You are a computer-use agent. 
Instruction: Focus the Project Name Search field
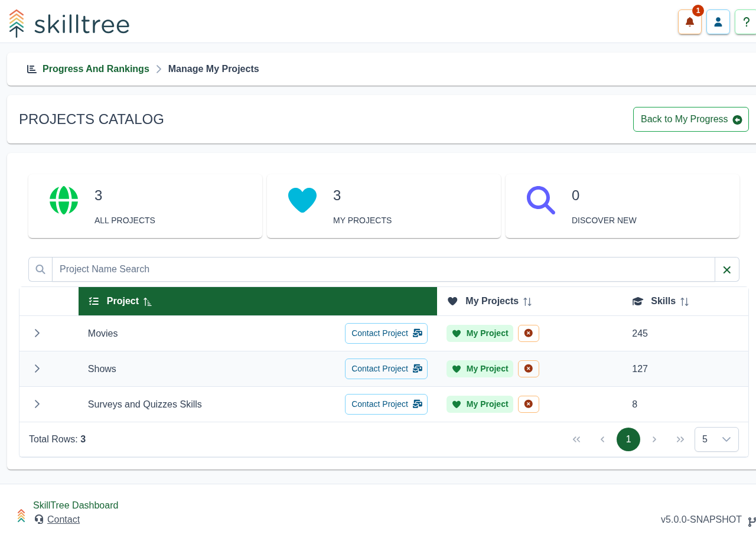pos(383,269)
